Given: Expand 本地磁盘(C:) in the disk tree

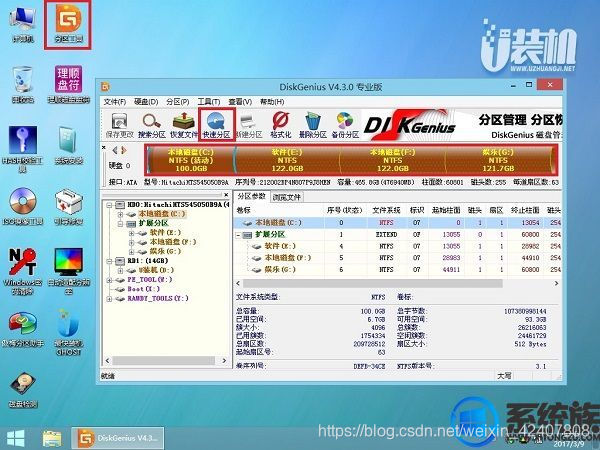Looking at the screenshot, I should [120, 214].
